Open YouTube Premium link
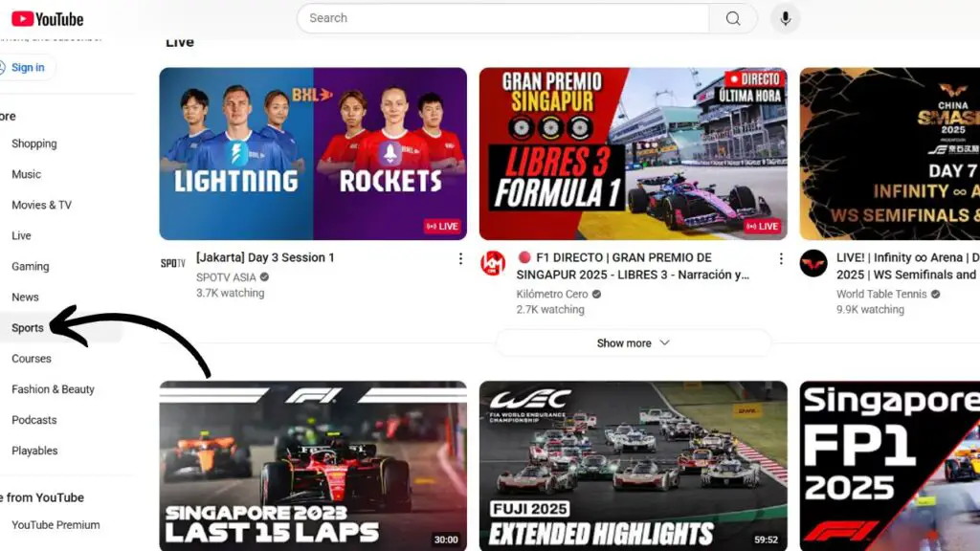 (x=56, y=524)
